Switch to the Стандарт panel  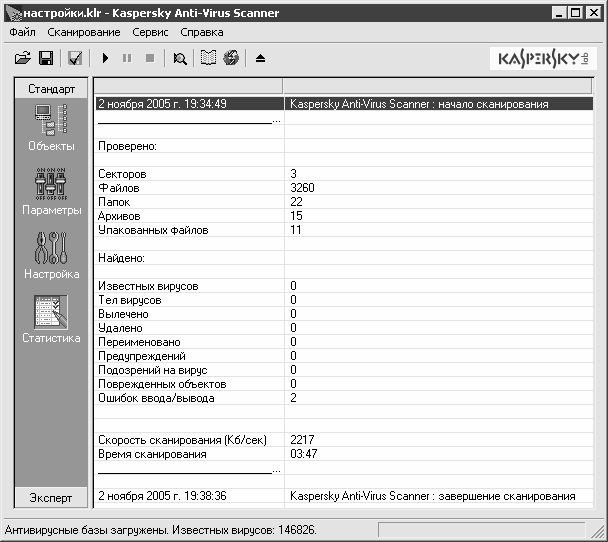51,89
